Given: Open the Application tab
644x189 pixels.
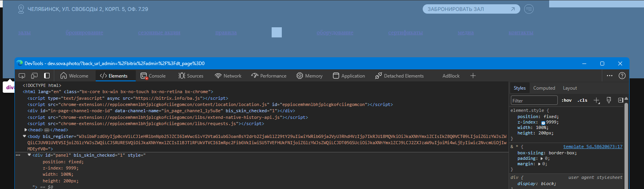Looking at the screenshot, I should [349, 76].
